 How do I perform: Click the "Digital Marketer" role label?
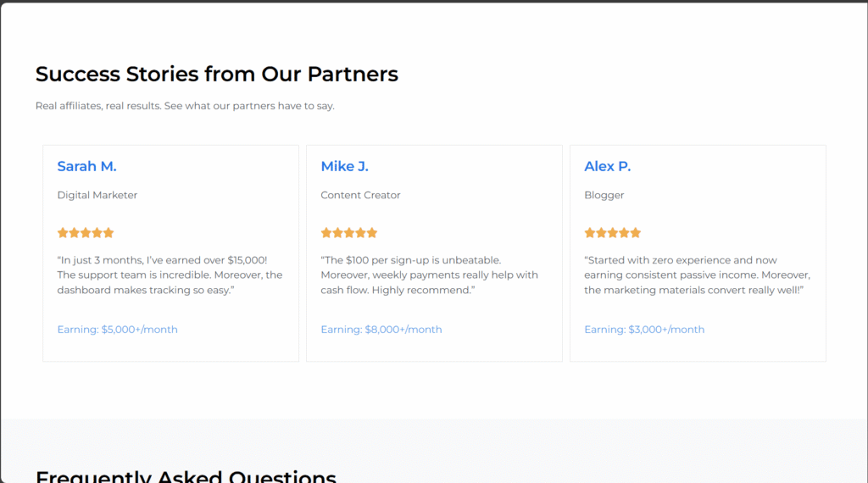tap(97, 195)
